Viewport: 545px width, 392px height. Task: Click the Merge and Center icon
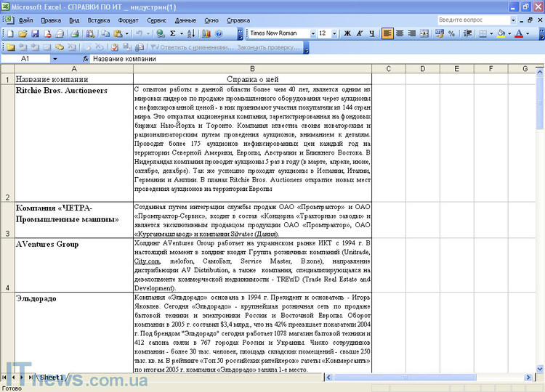[424, 33]
